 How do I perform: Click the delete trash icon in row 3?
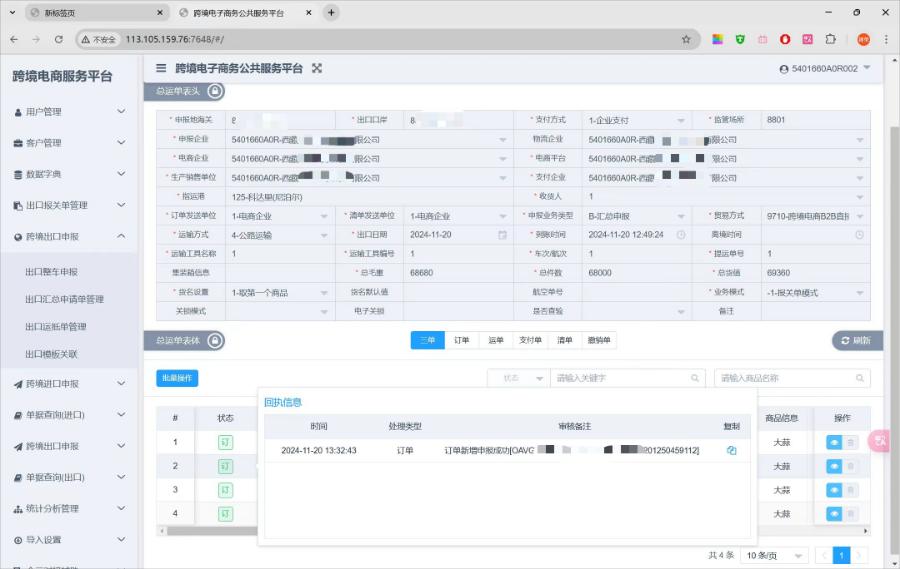(x=851, y=490)
